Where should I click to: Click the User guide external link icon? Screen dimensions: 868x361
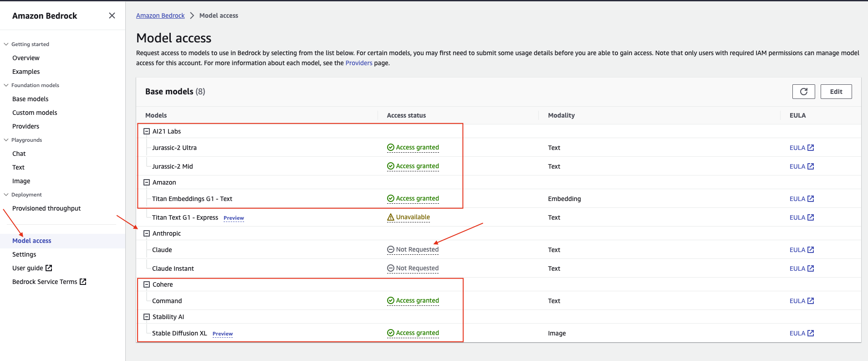49,268
